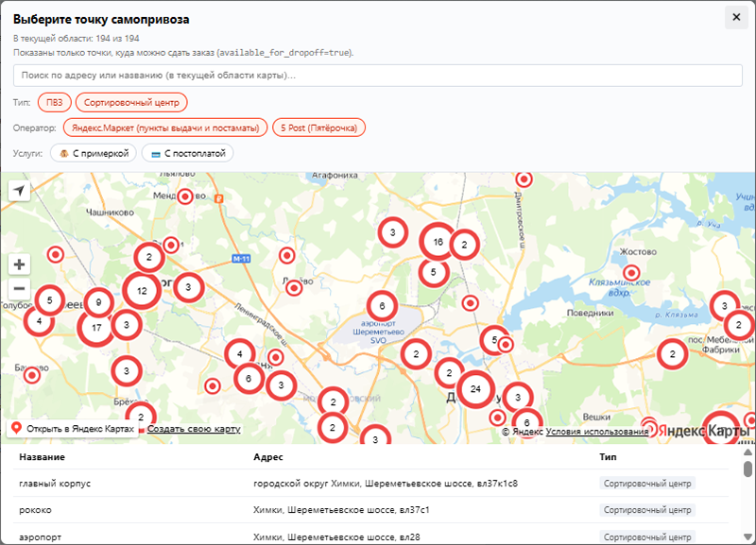The width and height of the screenshot is (756, 545).
Task: Click the scrollbar down arrow of the list
Action: pos(747,536)
